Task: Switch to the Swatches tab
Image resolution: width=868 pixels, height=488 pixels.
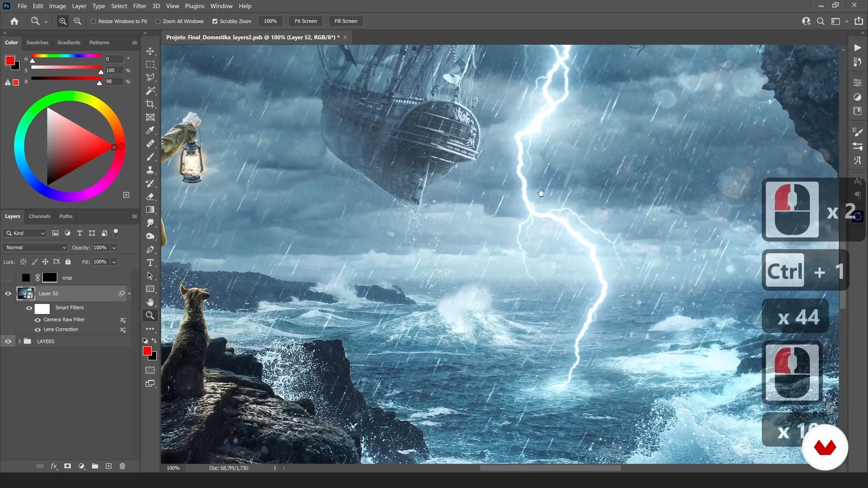Action: pos(37,42)
